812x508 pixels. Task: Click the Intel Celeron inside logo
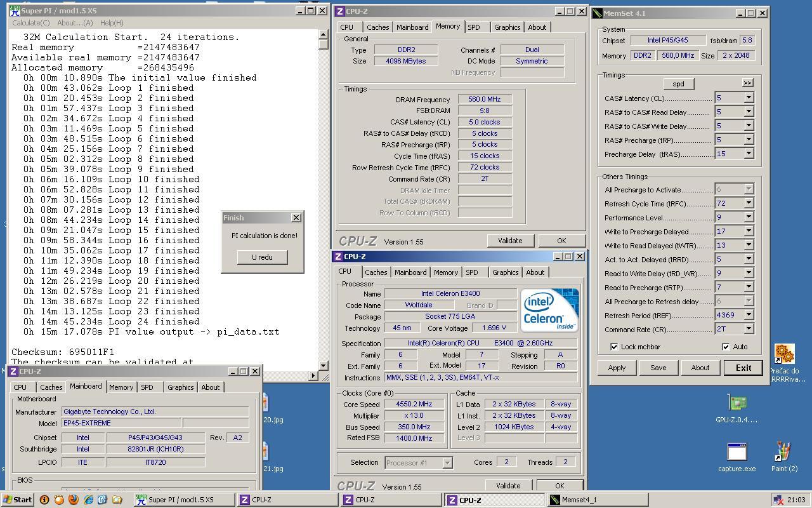pyautogui.click(x=549, y=310)
